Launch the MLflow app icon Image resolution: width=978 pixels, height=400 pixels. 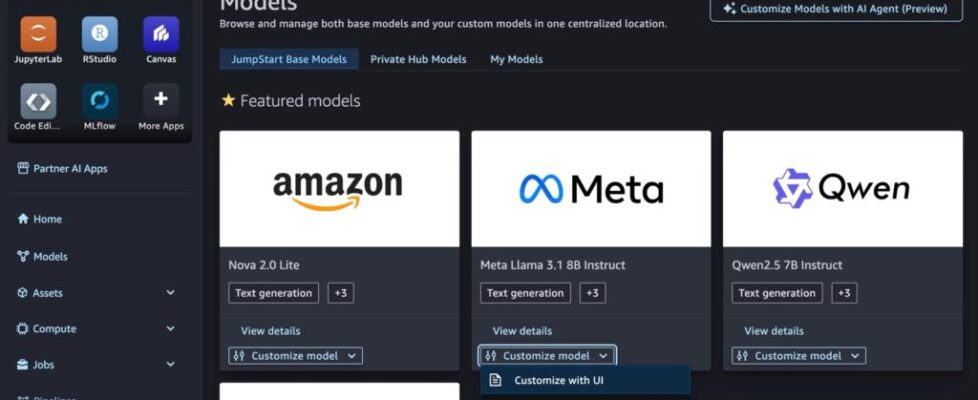(x=99, y=101)
